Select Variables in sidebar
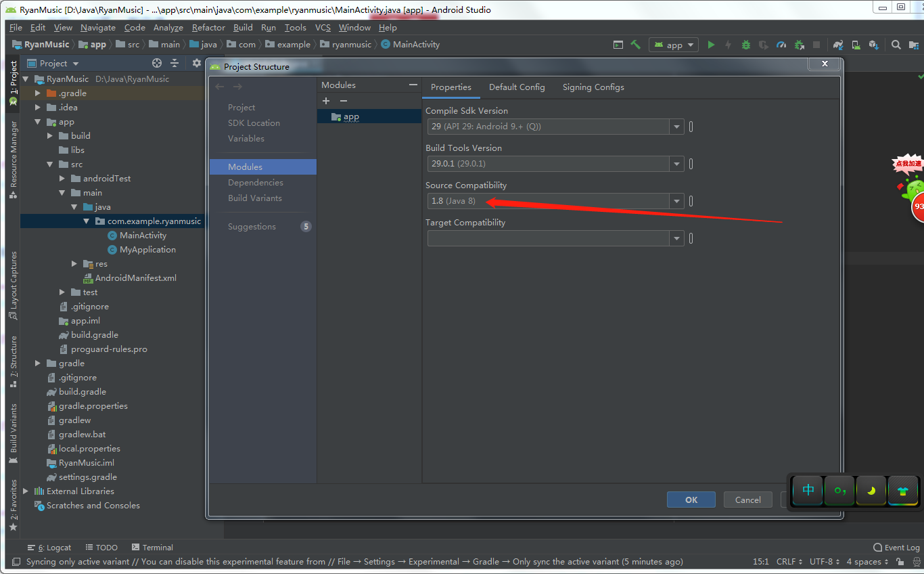924x574 pixels. pos(246,139)
